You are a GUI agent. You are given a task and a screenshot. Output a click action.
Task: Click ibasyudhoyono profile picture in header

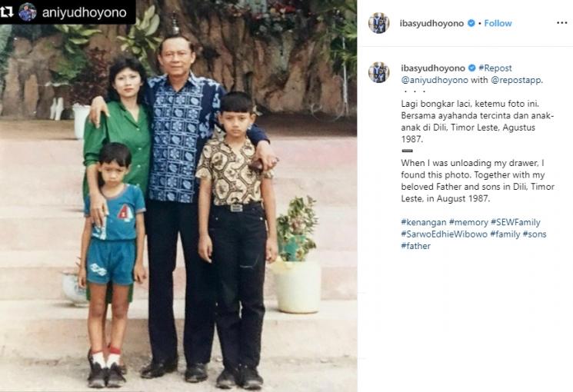379,23
